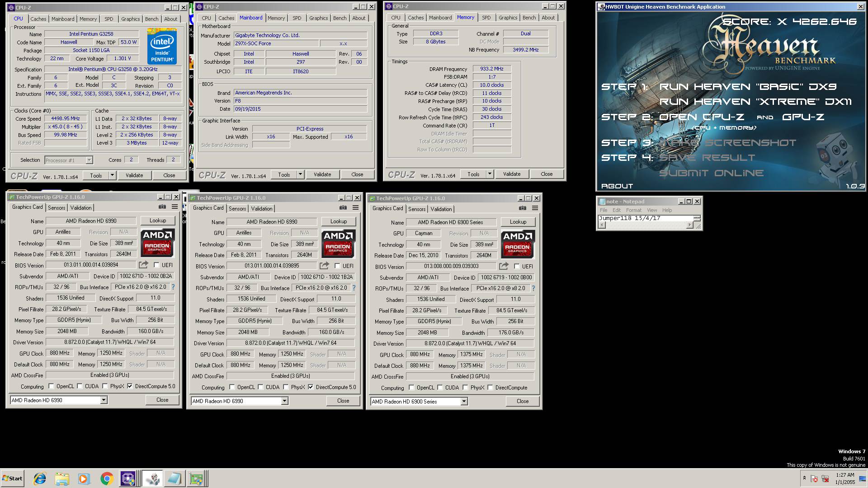Image resolution: width=868 pixels, height=488 pixels.
Task: Click BIOS share icon next to 013.011.000.014.039895
Action: 324,266
